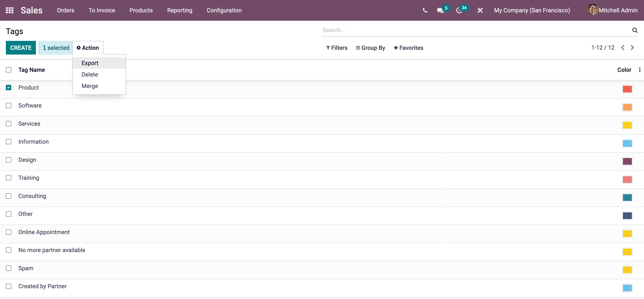The image size is (644, 299).
Task: Choose Export from Action menu
Action: click(99, 63)
